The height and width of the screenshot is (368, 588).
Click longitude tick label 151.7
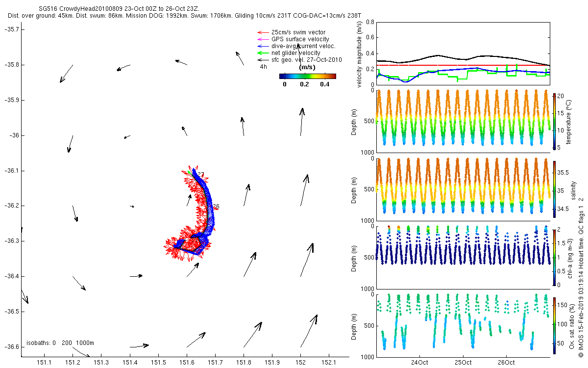(215, 362)
